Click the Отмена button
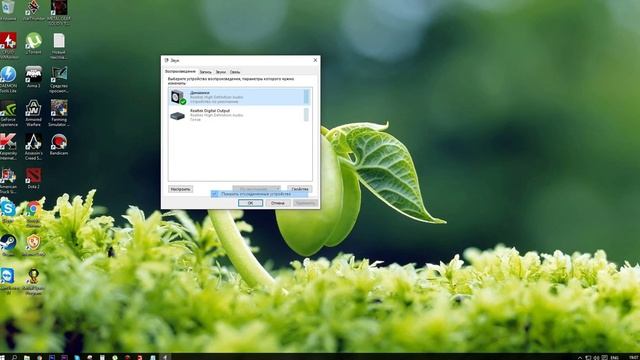640x360 pixels. pyautogui.click(x=278, y=203)
